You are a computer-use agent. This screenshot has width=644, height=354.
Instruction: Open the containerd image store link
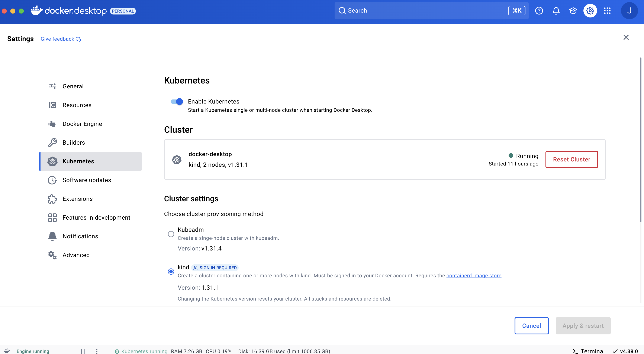[473, 275]
